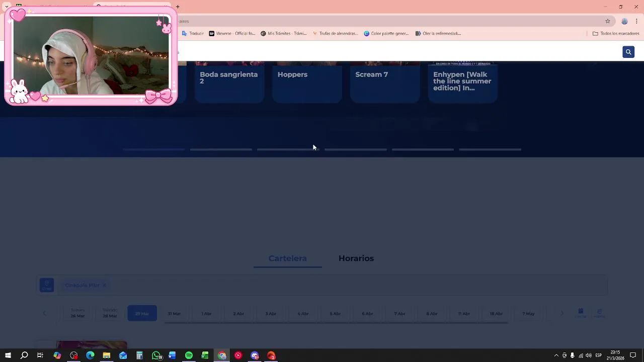Click the calendar view icon
Viewport: 644px width, 362px height.
581,313
